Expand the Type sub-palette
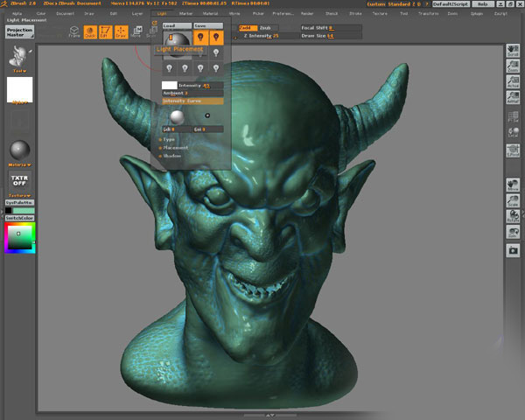The width and height of the screenshot is (525, 420). click(167, 139)
